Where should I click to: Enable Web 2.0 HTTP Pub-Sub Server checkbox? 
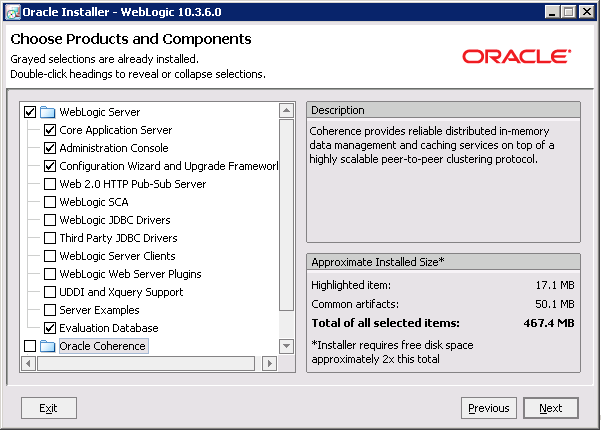(50, 184)
